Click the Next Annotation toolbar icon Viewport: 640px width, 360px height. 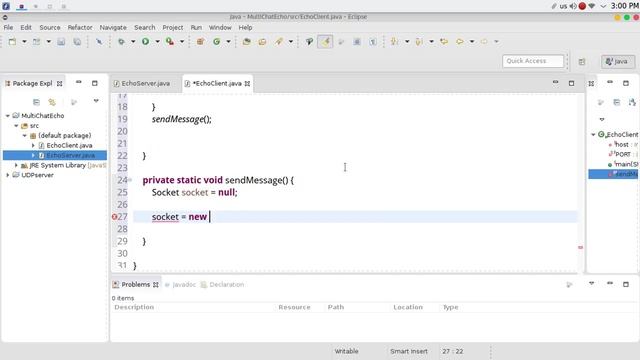[395, 42]
